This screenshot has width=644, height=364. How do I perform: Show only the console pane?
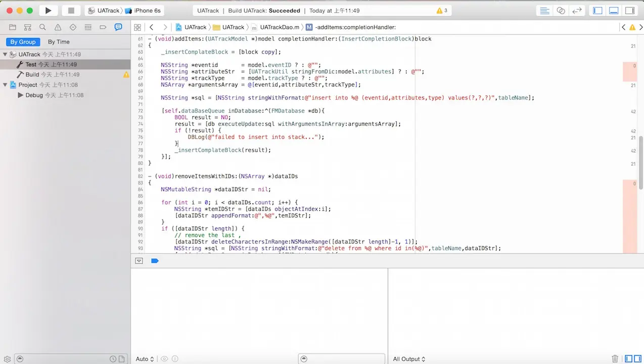(638, 359)
